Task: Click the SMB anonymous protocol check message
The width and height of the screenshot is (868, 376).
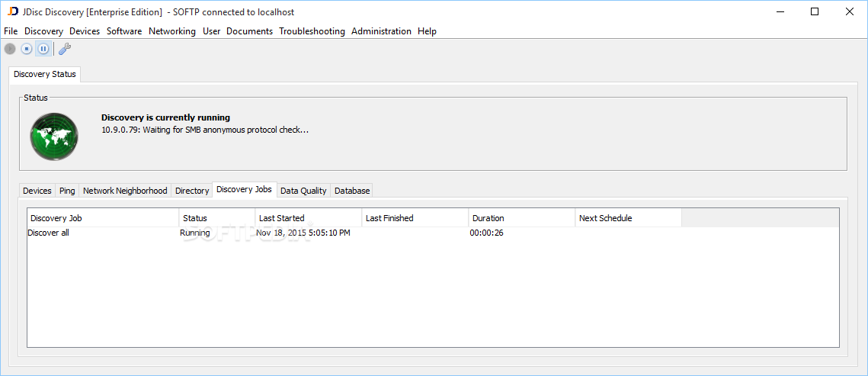Action: [x=205, y=130]
